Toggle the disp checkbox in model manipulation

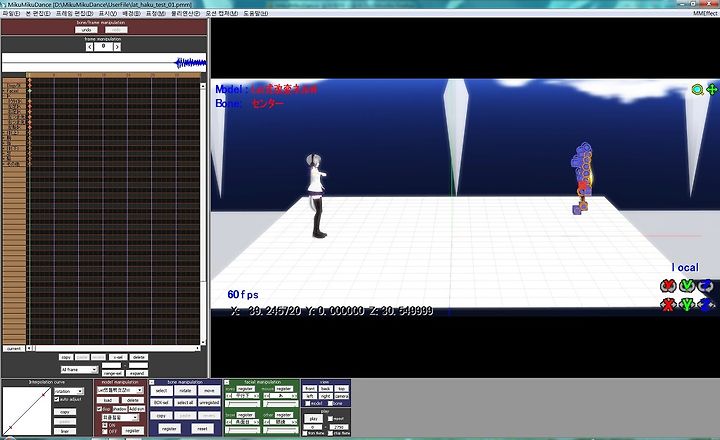coord(99,409)
